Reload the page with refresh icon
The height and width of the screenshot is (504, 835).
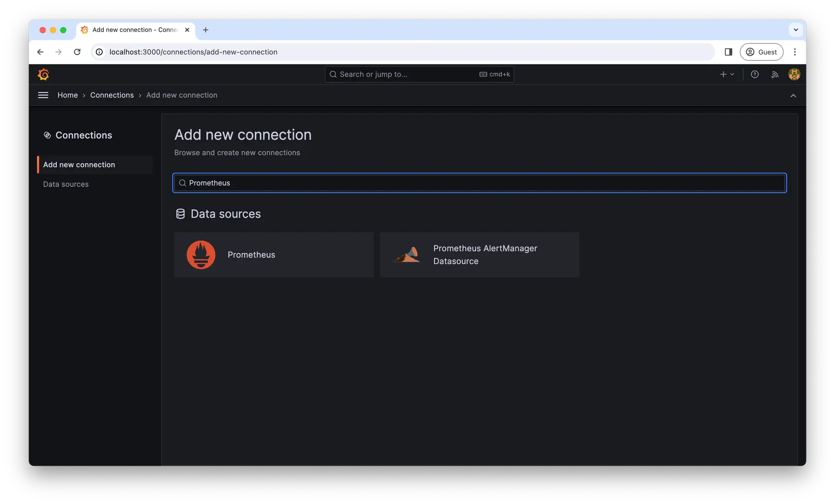tap(77, 52)
